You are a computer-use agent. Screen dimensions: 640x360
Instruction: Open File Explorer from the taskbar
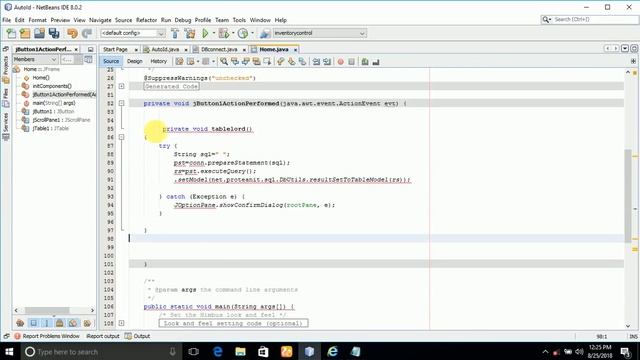pyautogui.click(x=240, y=351)
